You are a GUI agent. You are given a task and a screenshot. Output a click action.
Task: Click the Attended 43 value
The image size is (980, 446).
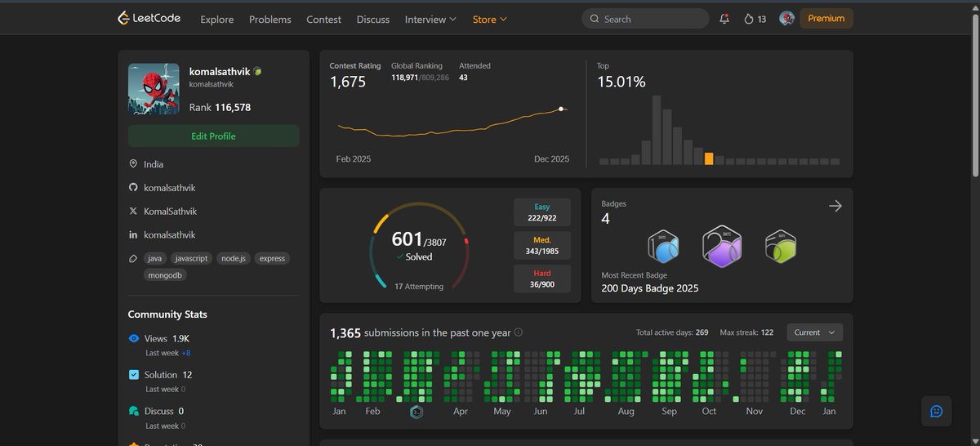coord(463,77)
